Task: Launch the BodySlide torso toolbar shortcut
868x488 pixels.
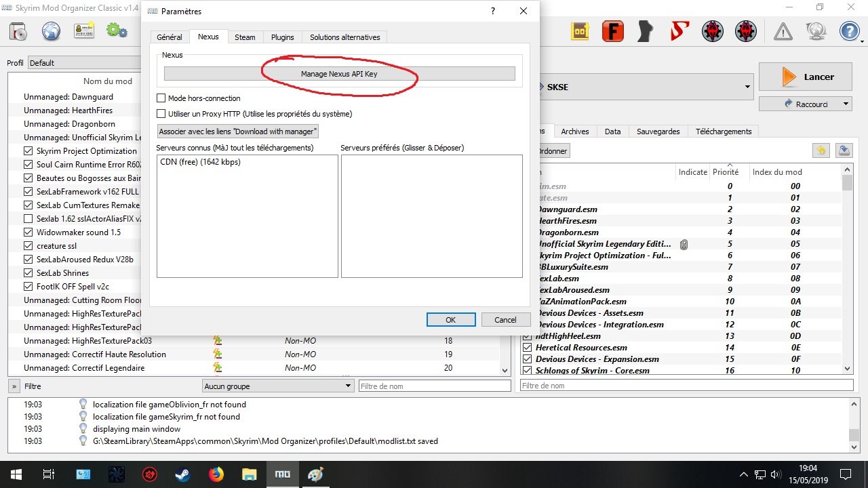Action: [x=646, y=31]
